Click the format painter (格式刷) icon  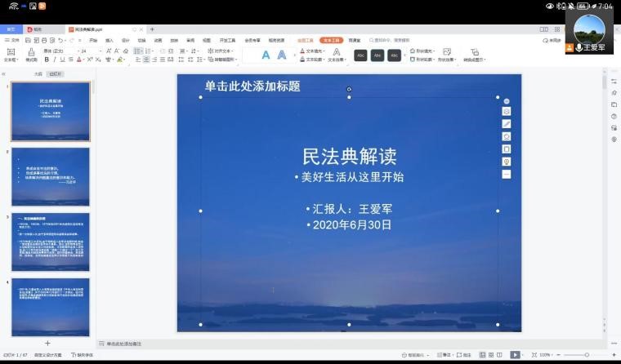click(31, 53)
